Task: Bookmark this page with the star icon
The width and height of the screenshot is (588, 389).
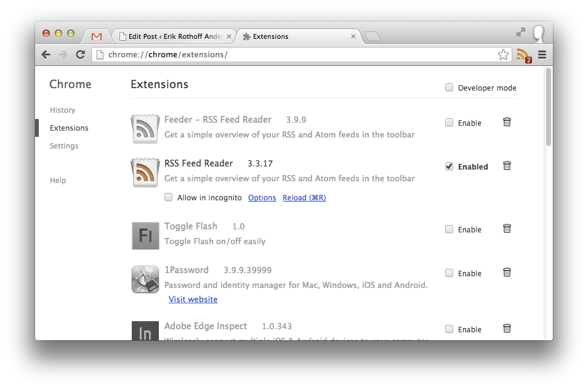Action: point(503,55)
